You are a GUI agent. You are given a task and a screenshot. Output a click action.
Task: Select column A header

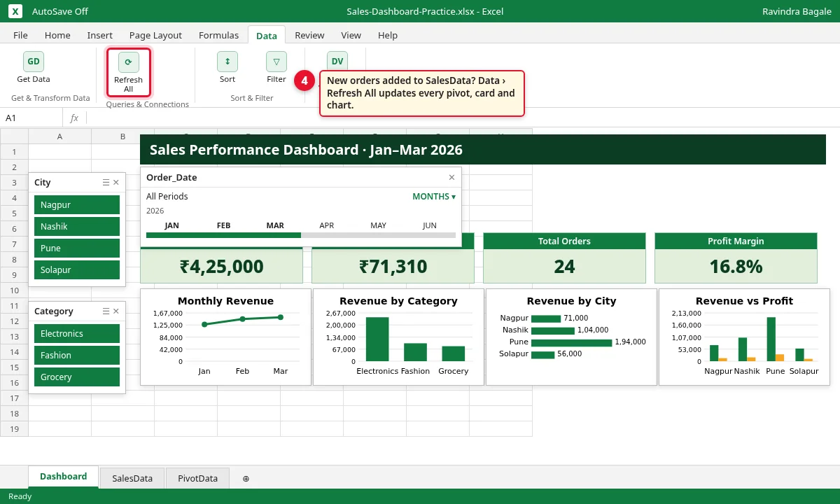[59, 136]
